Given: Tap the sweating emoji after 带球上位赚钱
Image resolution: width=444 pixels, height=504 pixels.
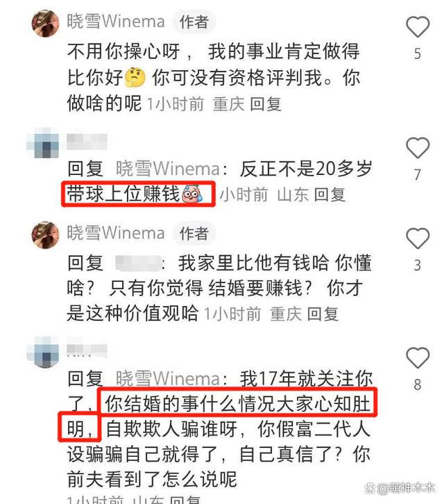Looking at the screenshot, I should click(192, 194).
